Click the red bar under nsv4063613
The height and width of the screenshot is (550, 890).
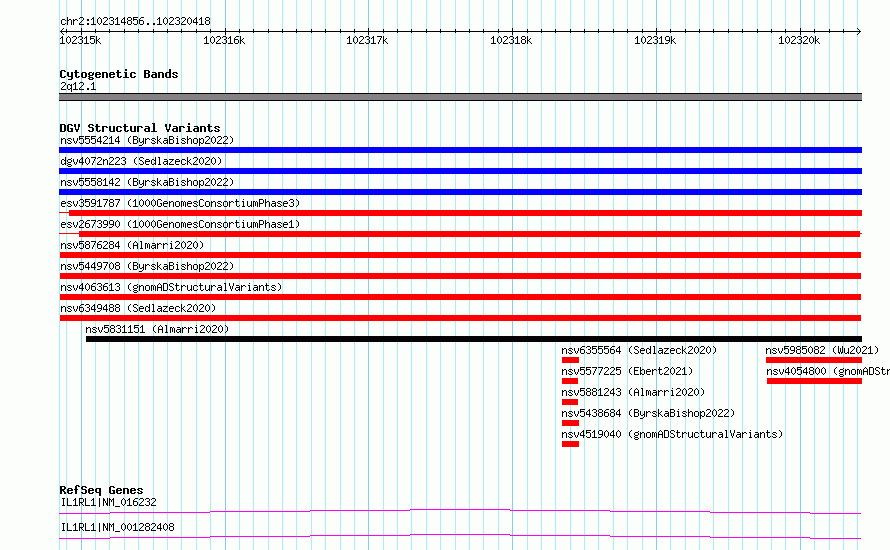pos(460,297)
